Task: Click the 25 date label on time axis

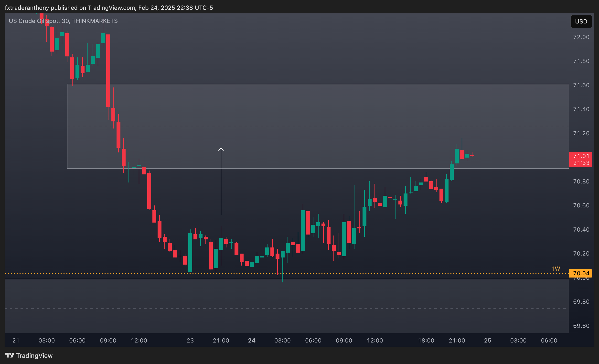Action: click(488, 341)
